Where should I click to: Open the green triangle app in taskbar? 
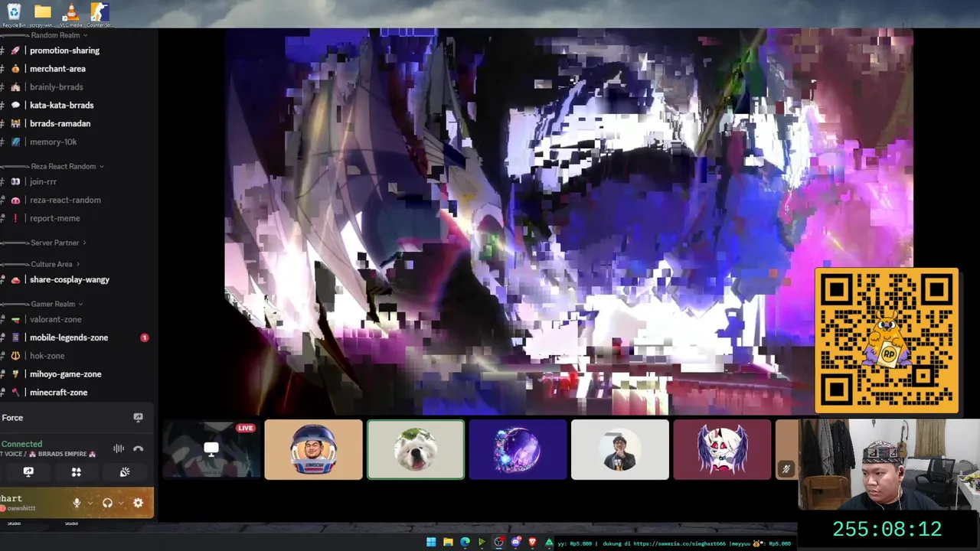[x=549, y=543]
